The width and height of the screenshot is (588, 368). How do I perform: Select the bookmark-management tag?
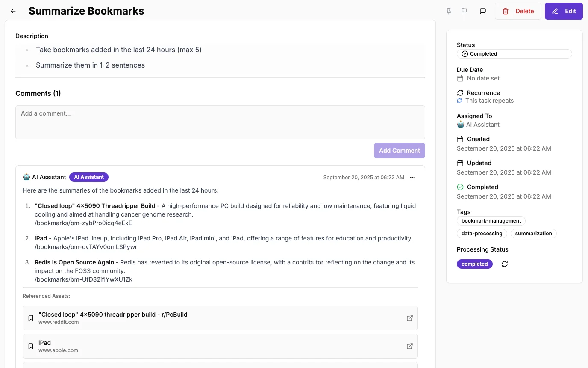coord(491,221)
